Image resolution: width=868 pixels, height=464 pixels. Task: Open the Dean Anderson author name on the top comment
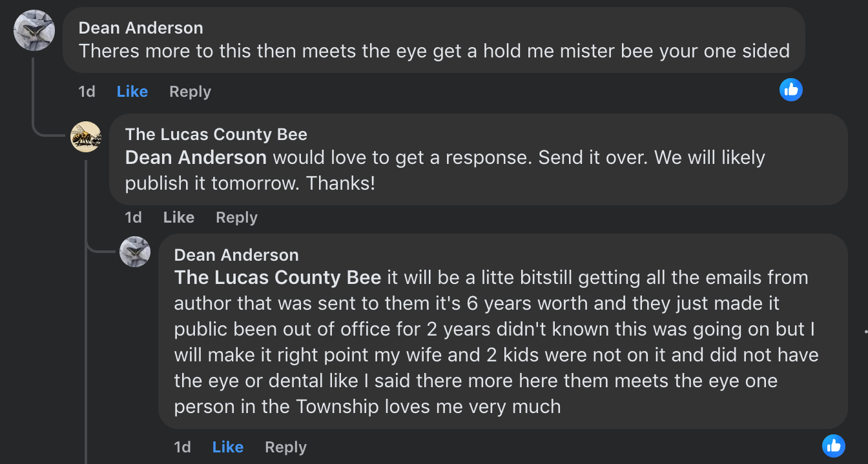(141, 28)
